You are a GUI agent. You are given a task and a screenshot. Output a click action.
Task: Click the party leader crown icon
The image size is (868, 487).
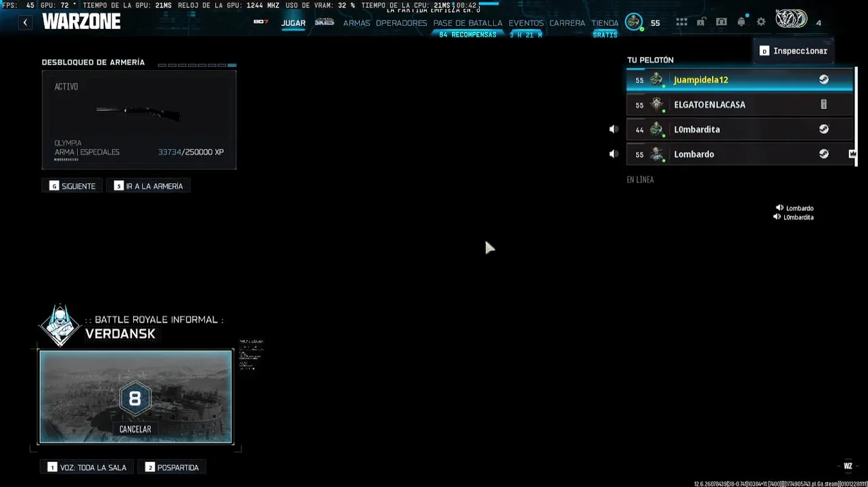click(x=852, y=154)
